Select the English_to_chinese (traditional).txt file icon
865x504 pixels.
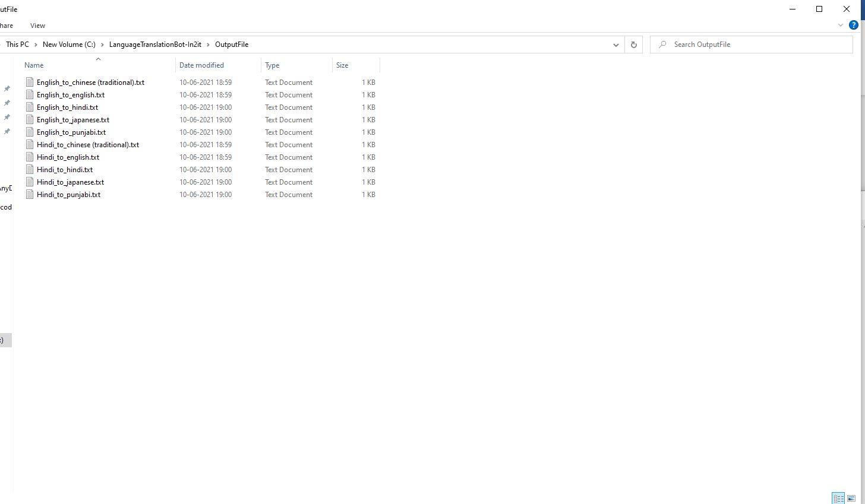point(30,82)
